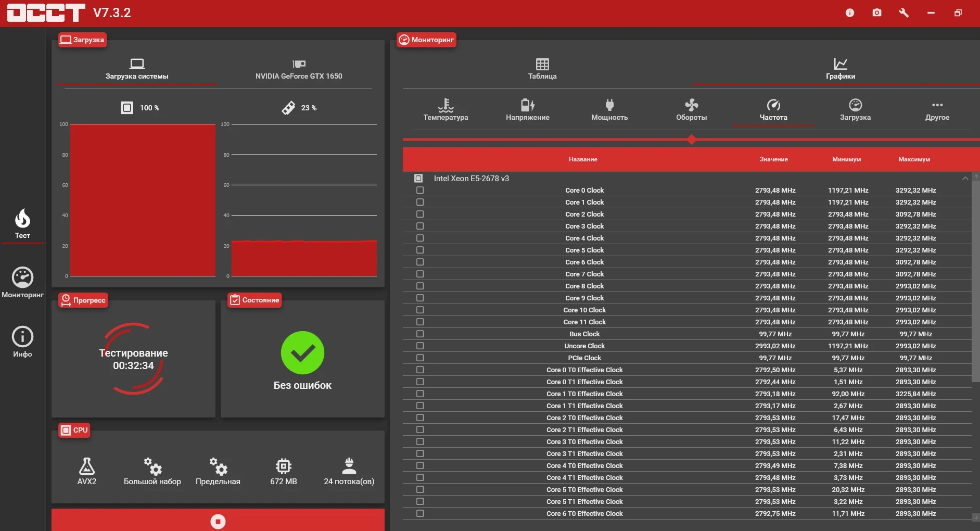
Task: Show the Температура sensor category
Action: pos(446,110)
